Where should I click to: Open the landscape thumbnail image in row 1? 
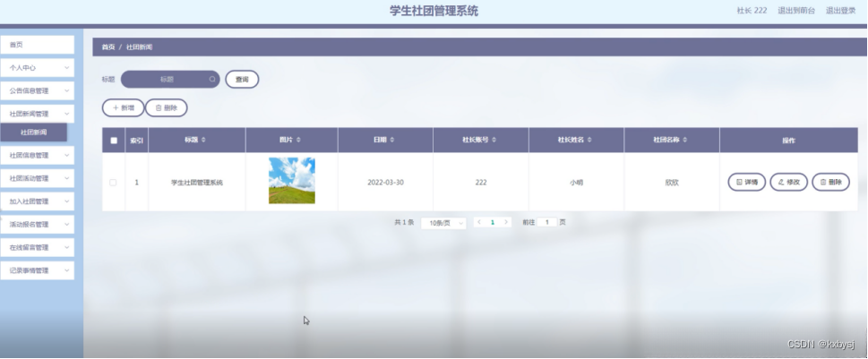(292, 180)
